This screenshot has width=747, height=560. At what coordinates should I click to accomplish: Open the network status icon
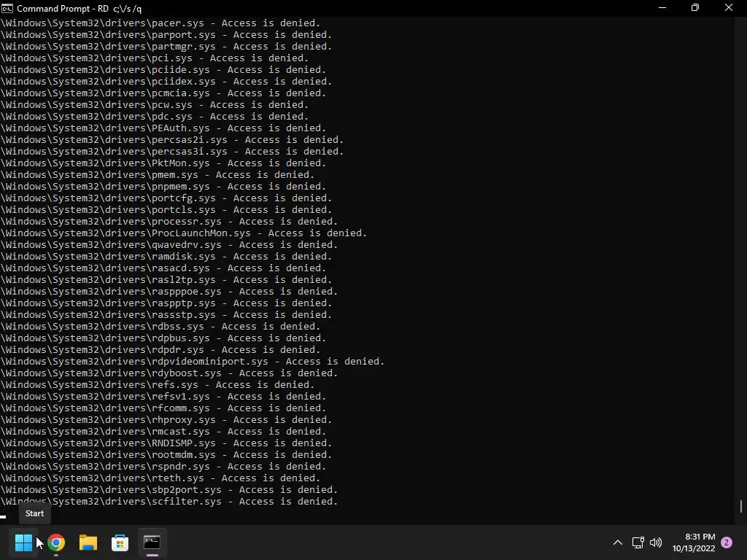[x=638, y=542]
